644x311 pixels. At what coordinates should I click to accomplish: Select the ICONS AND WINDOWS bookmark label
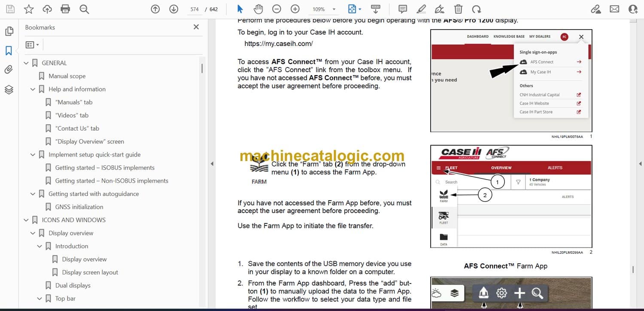click(73, 220)
